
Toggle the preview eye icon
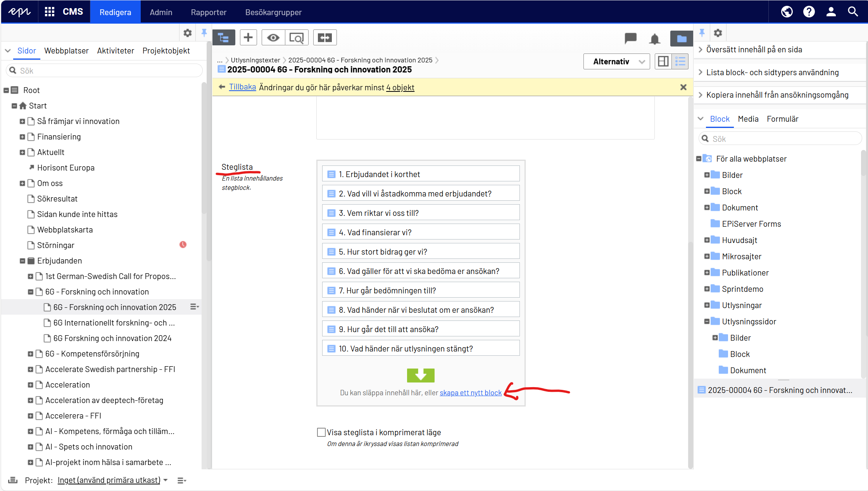(x=273, y=38)
